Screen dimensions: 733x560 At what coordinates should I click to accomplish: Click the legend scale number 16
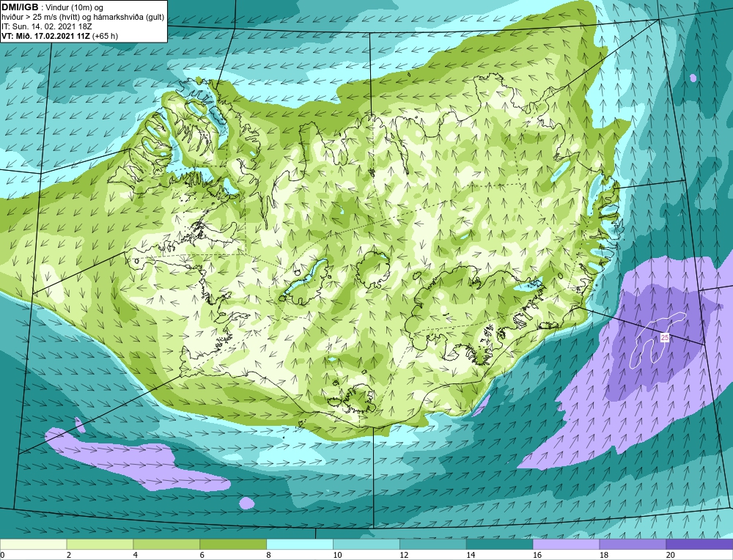click(x=537, y=556)
